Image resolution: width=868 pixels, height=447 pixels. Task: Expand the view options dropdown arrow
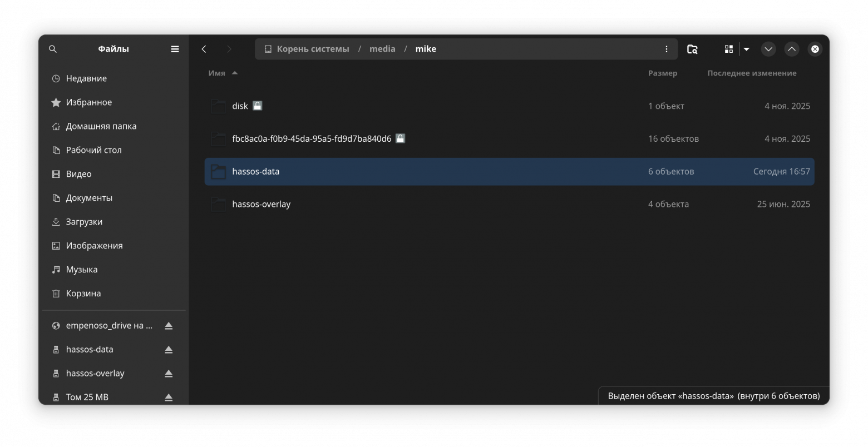click(x=746, y=49)
